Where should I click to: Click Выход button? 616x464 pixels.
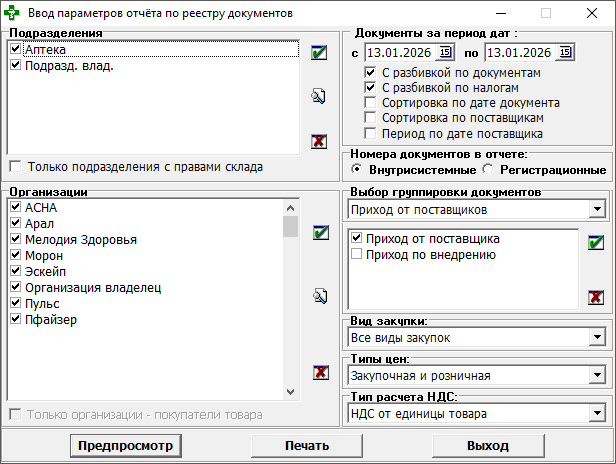488,446
